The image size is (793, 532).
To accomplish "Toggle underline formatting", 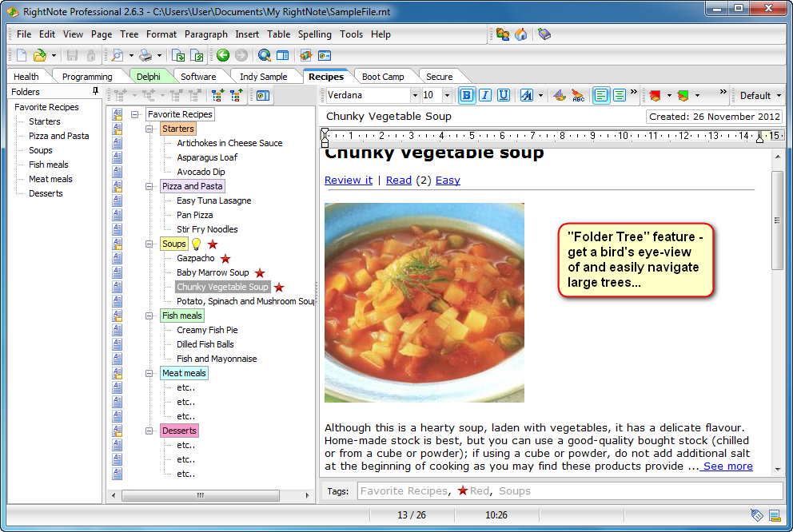I will (503, 95).
